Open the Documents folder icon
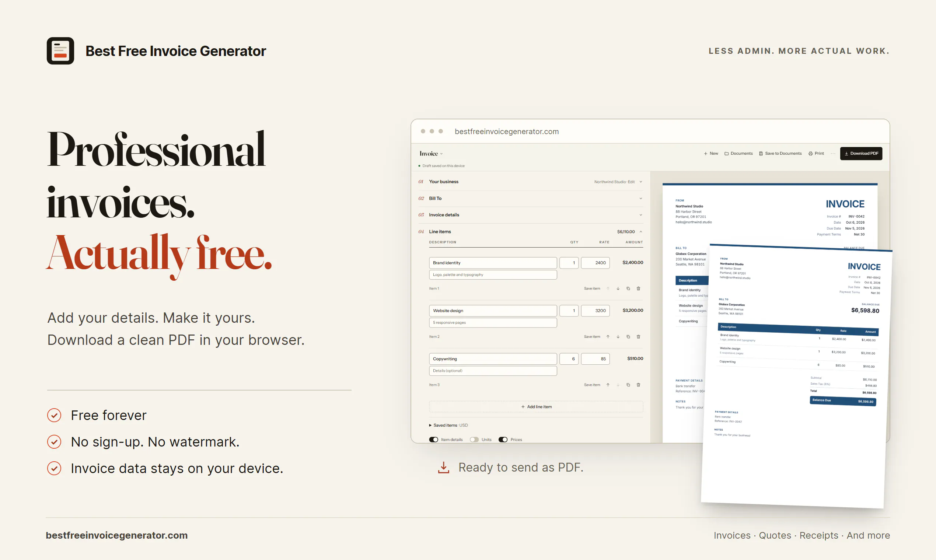The image size is (936, 560). 727,154
